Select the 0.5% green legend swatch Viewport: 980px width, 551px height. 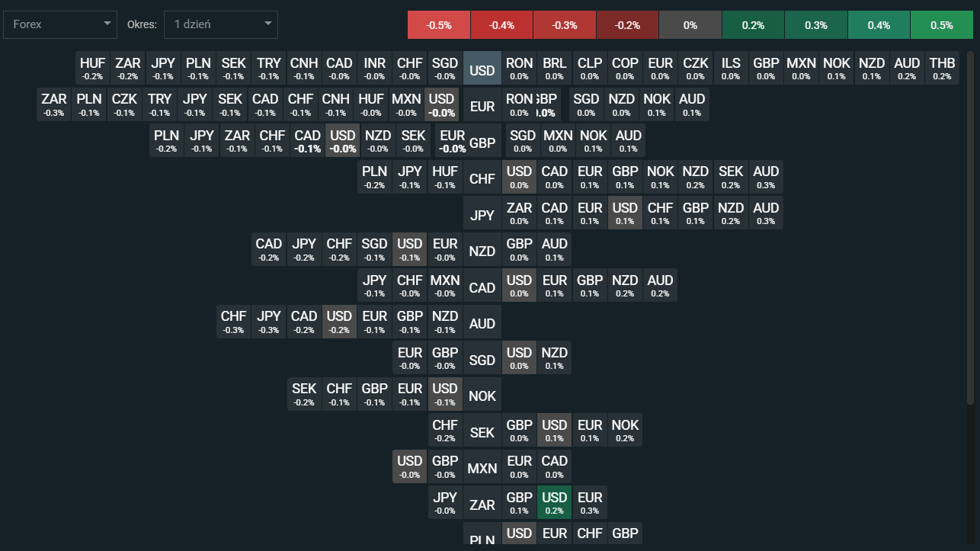(x=941, y=25)
